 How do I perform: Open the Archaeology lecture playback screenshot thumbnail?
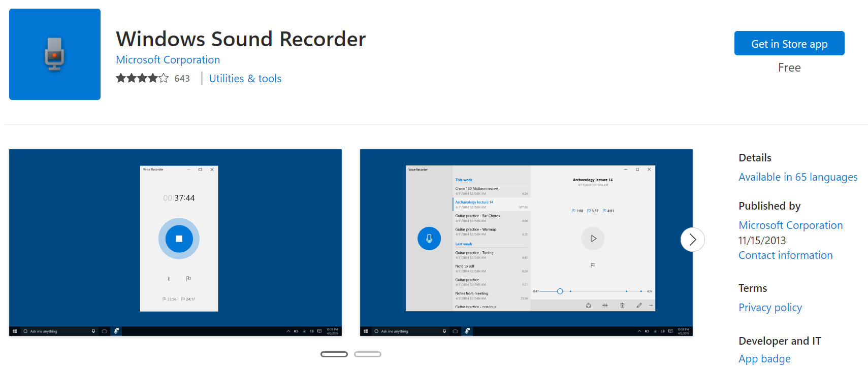pos(526,243)
